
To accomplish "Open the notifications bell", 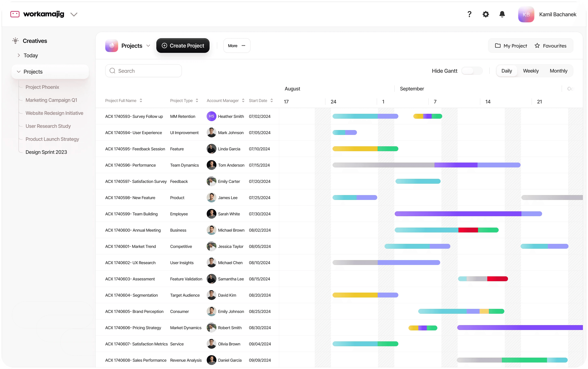I will tap(502, 14).
